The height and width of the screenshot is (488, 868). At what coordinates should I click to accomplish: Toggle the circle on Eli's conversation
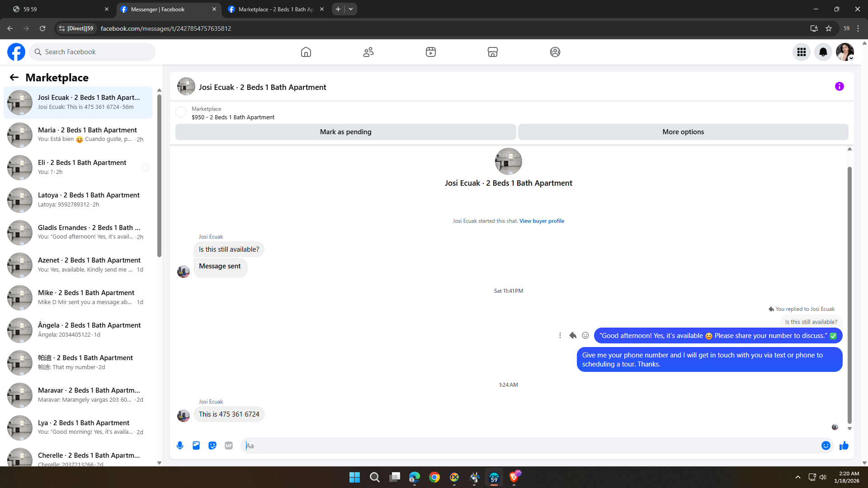click(x=145, y=168)
